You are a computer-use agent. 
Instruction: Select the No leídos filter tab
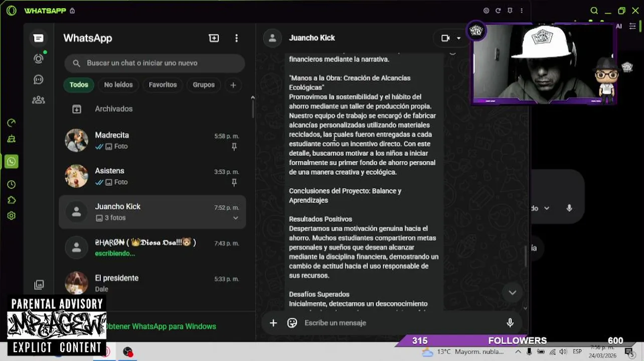point(118,85)
